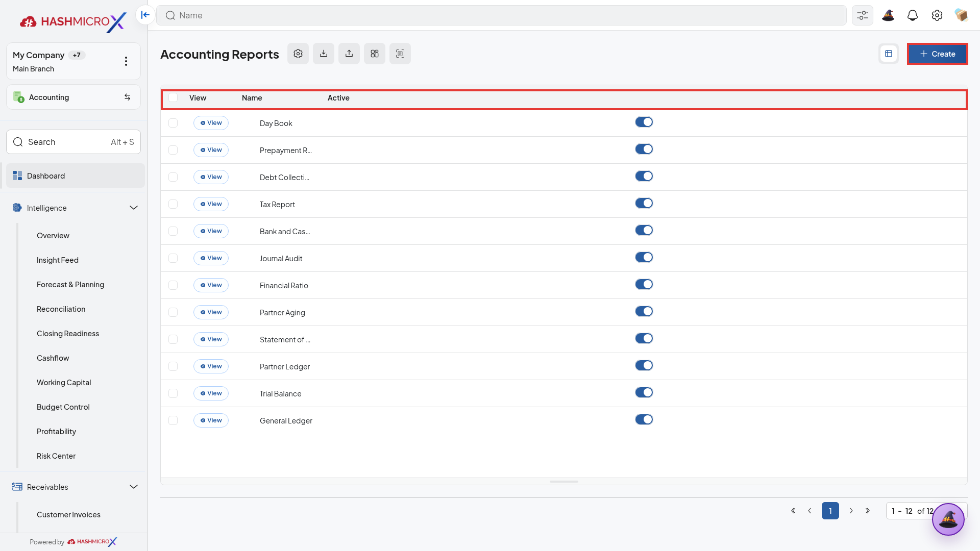The width and height of the screenshot is (980, 551).
Task: Open Accounting Reports settings gear
Action: [x=298, y=54]
